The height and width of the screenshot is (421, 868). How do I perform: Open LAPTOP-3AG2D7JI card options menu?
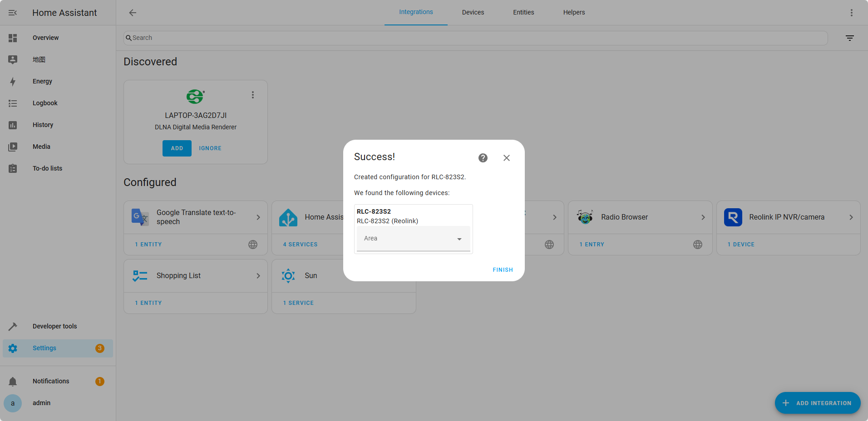[x=253, y=95]
